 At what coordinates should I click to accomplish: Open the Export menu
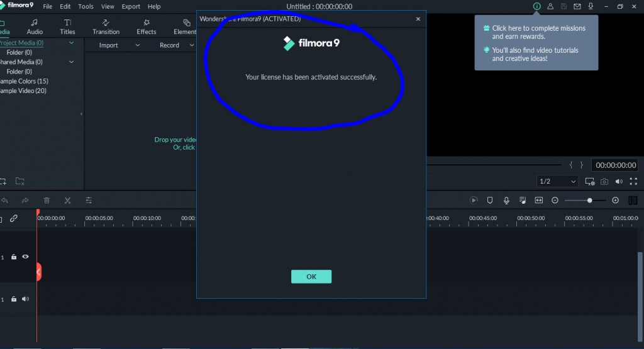click(131, 6)
